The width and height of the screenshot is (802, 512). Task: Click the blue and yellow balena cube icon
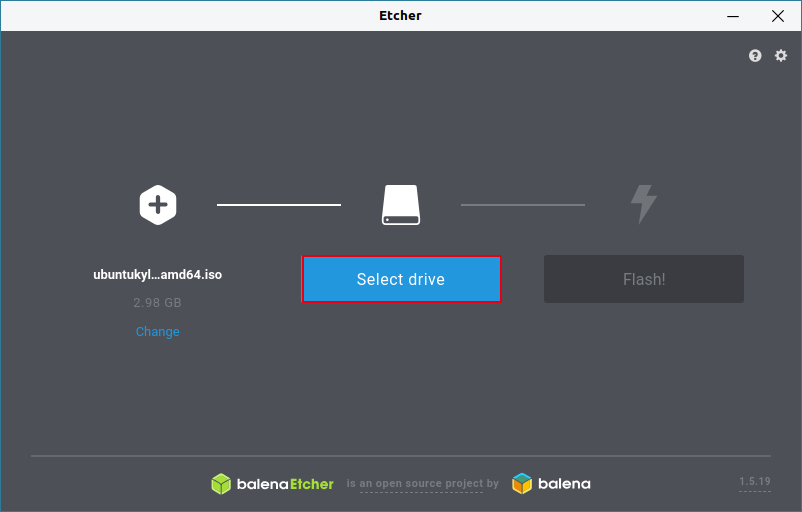point(522,484)
